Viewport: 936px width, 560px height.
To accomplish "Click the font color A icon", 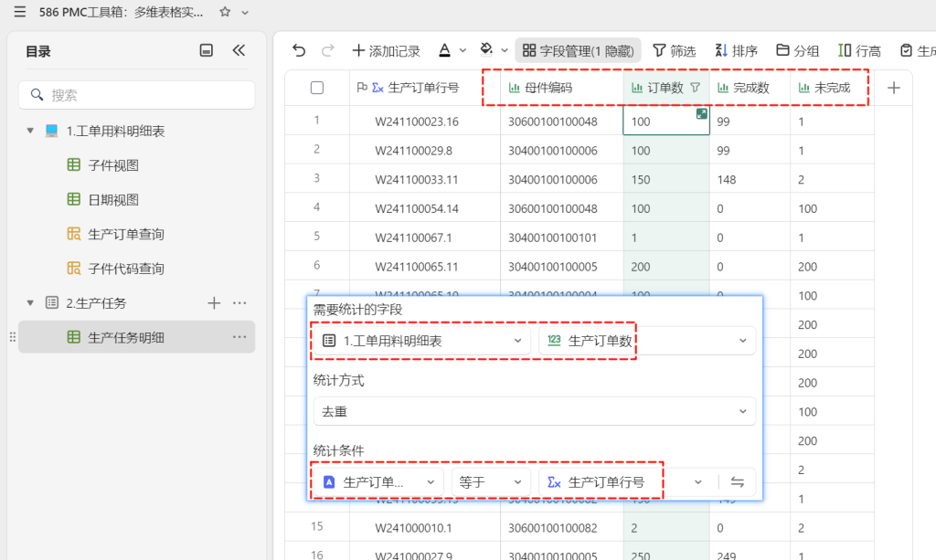I will pos(445,50).
